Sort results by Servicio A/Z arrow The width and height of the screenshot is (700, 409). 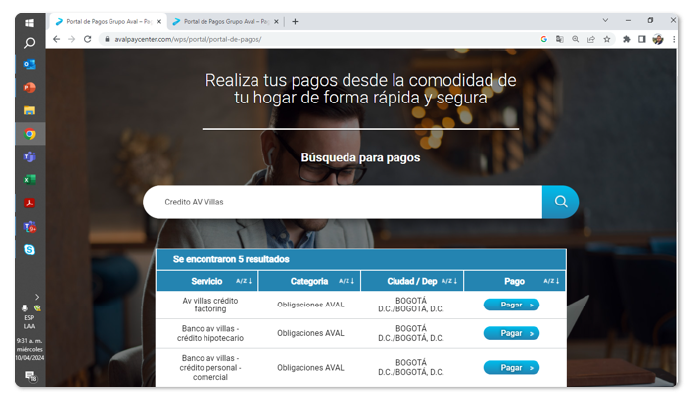click(241, 281)
